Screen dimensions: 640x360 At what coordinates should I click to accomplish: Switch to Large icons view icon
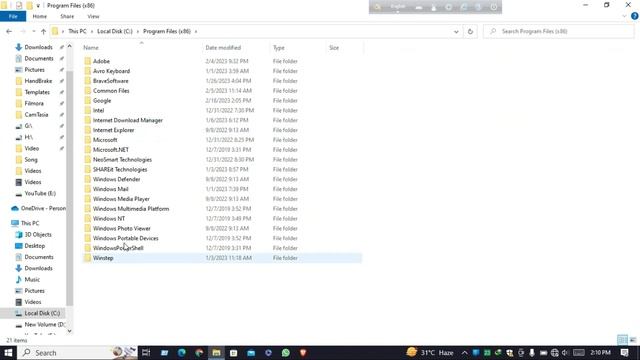633,340
